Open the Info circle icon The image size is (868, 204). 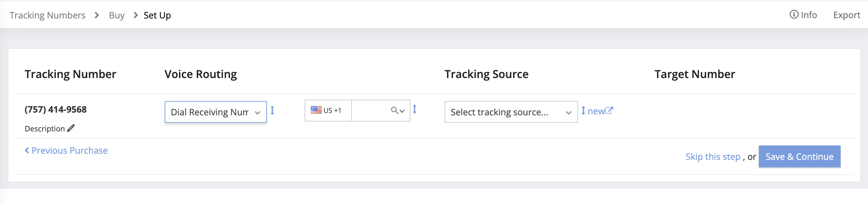click(x=794, y=15)
